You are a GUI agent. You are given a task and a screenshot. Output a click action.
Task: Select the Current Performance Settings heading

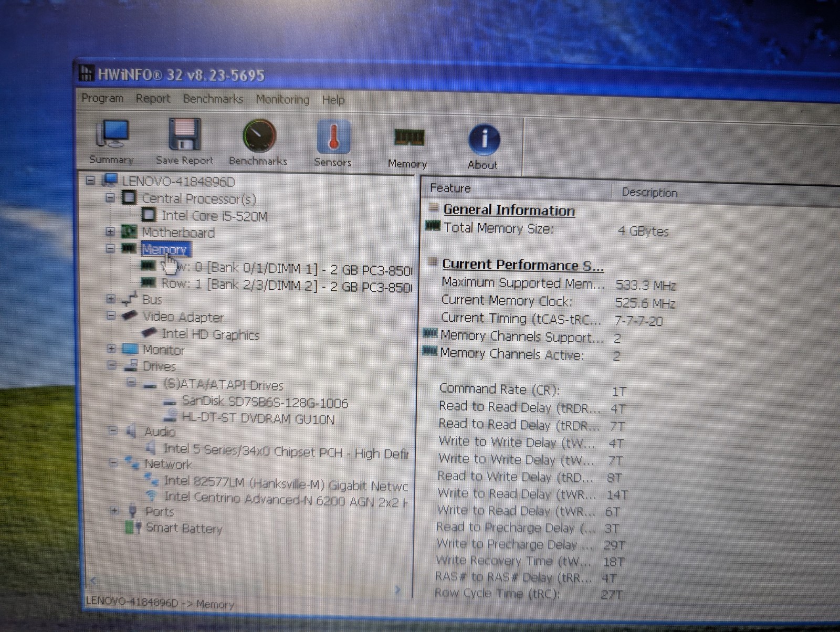click(x=522, y=265)
